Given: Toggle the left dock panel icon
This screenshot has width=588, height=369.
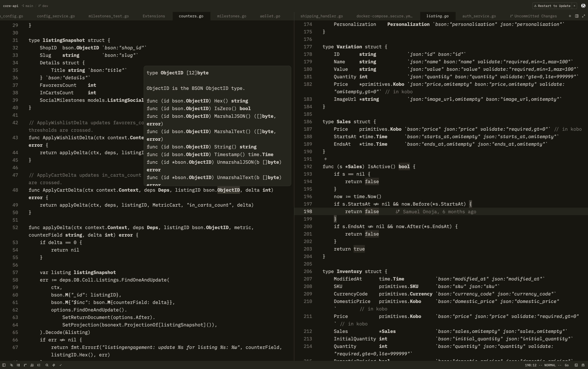Looking at the screenshot, I should tap(4, 365).
